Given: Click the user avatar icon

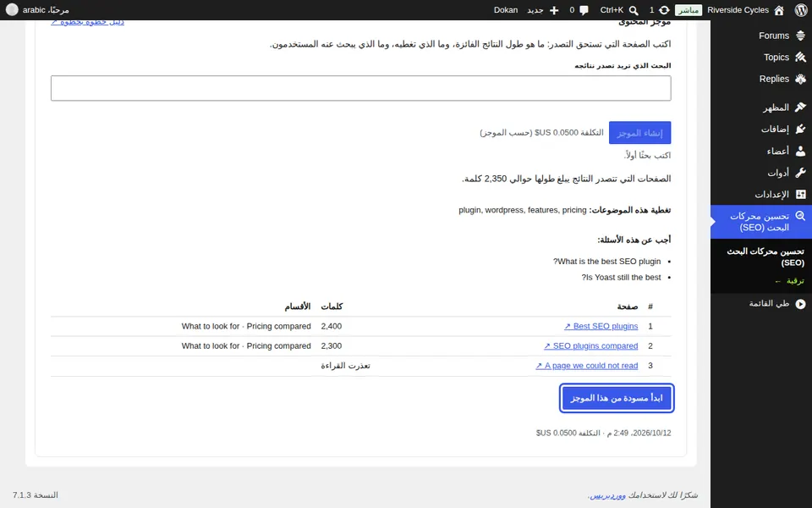Looking at the screenshot, I should pos(12,10).
